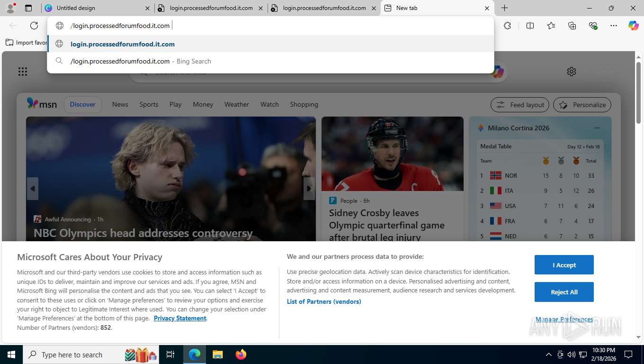Open the NBC Olympics head addresses controversy story
Viewport: 644px width, 364px height.
143,233
